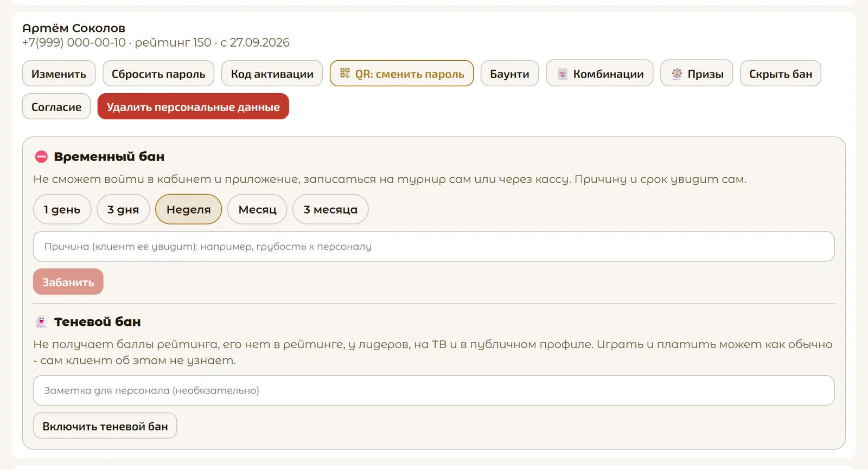Click Код активации button
This screenshot has width=868, height=470.
pyautogui.click(x=272, y=73)
